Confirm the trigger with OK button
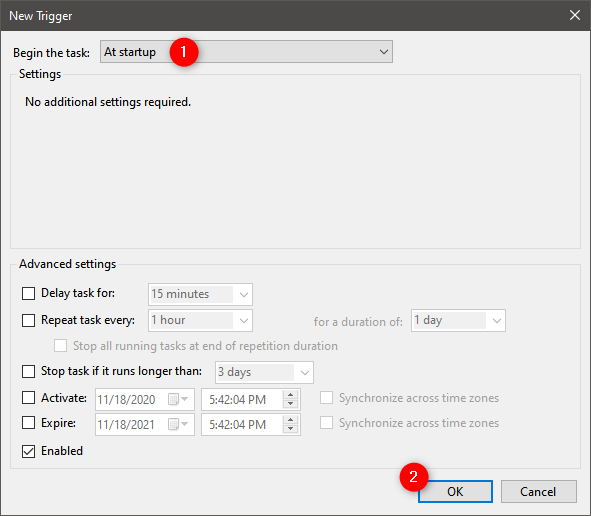 click(455, 492)
